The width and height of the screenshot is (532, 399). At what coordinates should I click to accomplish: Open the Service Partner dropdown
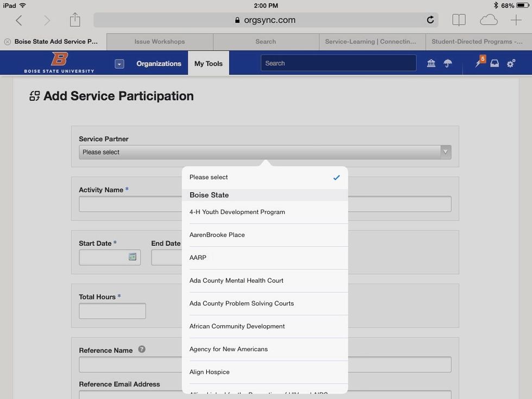coord(265,151)
